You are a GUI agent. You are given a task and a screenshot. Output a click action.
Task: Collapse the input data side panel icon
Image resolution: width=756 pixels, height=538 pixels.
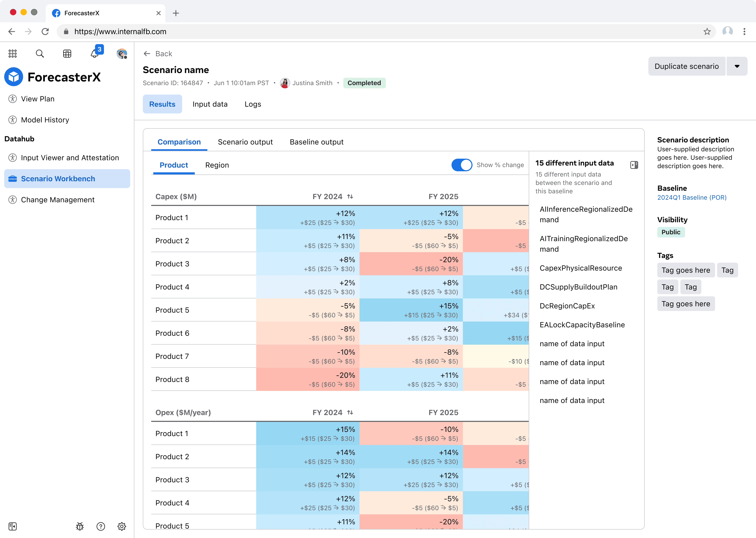[x=634, y=165]
